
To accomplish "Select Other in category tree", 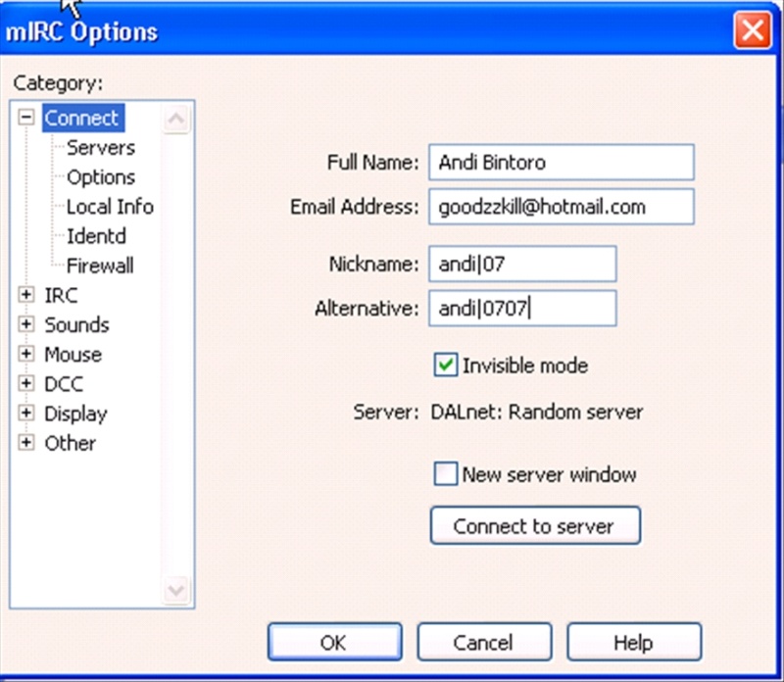I will coord(70,443).
